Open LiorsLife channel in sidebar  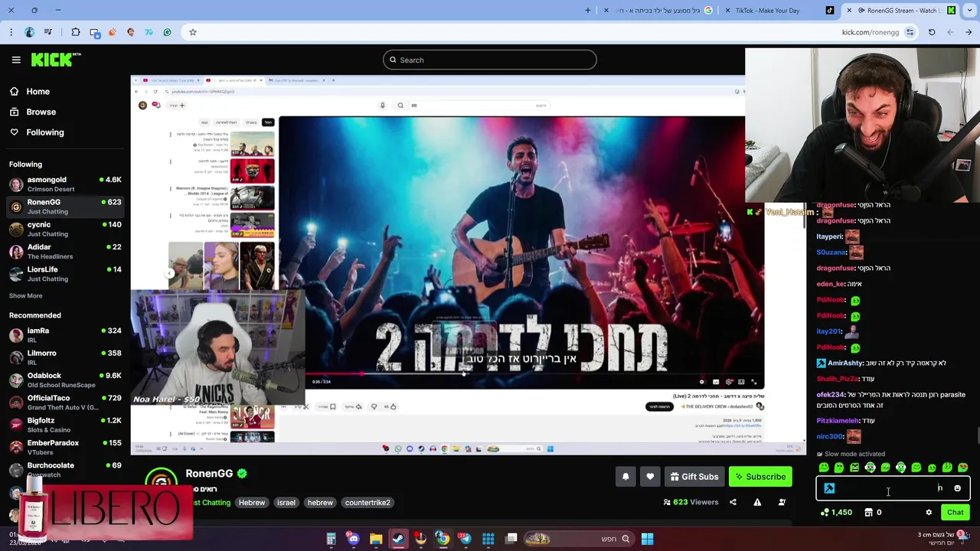(x=65, y=273)
